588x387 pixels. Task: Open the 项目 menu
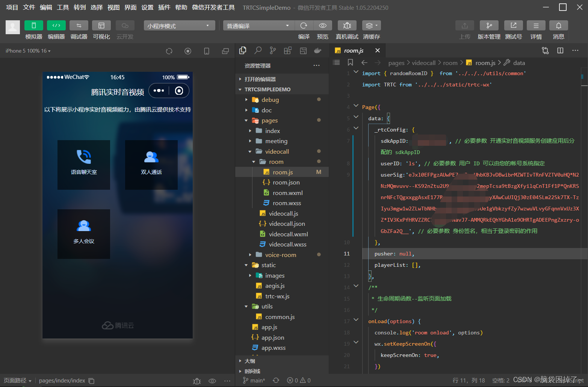(x=12, y=7)
